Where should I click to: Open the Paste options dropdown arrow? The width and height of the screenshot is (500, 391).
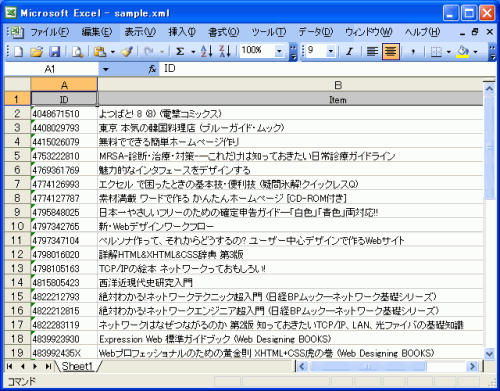pos(113,52)
